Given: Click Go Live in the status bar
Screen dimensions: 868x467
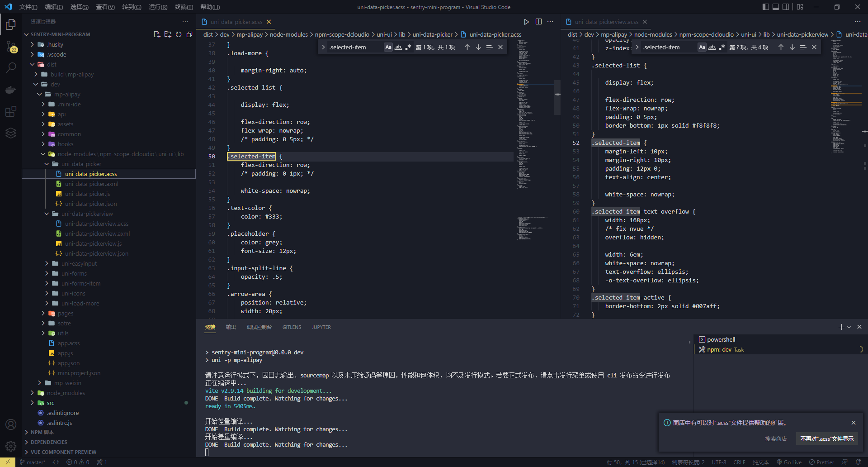Looking at the screenshot, I should [789, 462].
